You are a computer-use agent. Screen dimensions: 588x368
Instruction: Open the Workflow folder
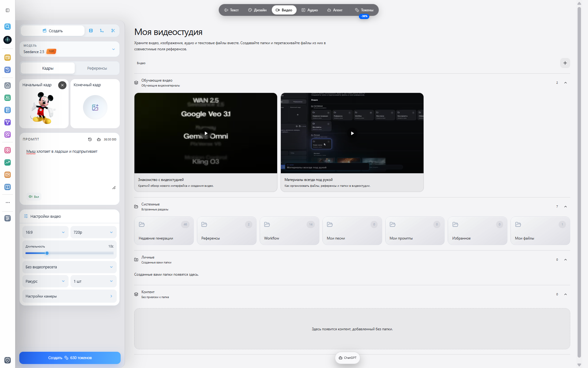click(289, 231)
